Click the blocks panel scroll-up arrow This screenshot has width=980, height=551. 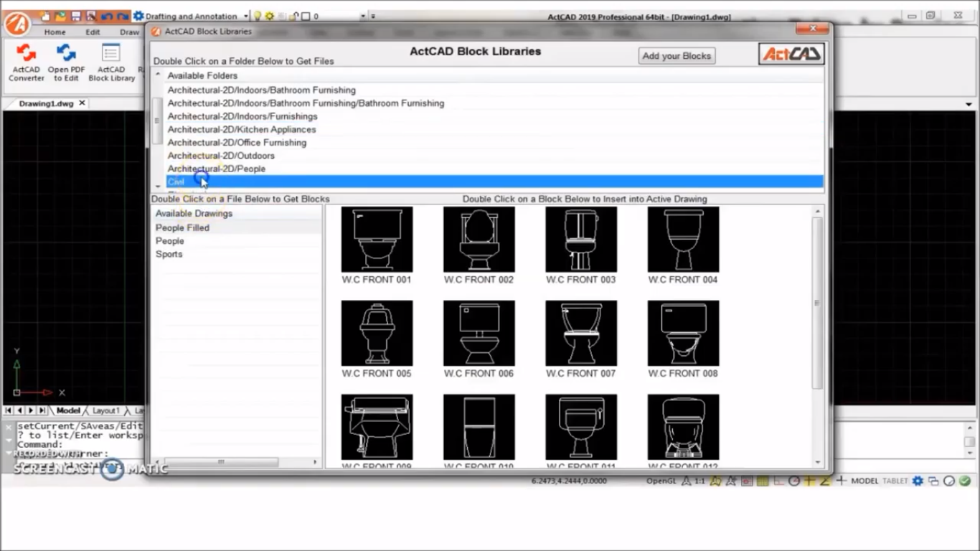[x=817, y=212]
